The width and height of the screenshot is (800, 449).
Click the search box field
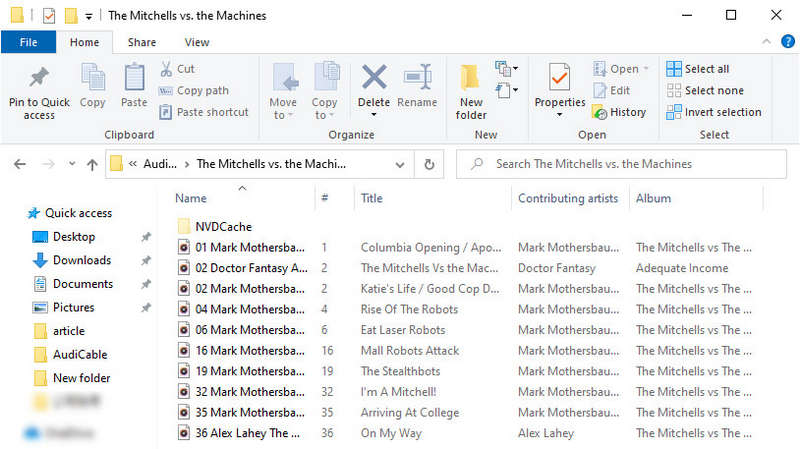point(621,164)
